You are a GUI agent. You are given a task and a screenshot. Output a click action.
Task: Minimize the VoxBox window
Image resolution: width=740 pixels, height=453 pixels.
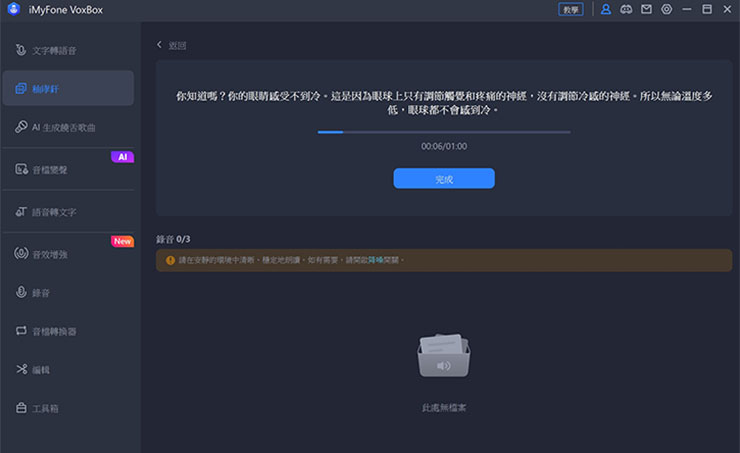pos(687,9)
